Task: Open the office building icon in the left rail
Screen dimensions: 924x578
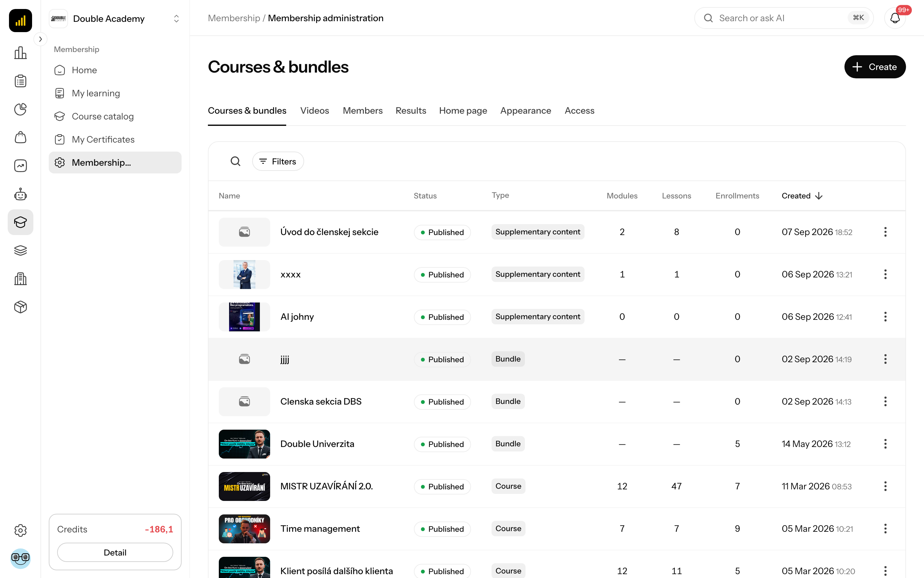Action: pyautogui.click(x=20, y=279)
